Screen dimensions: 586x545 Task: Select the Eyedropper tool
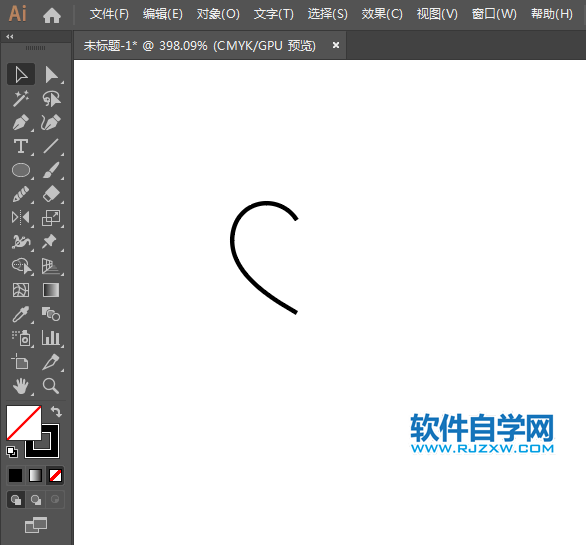point(21,314)
